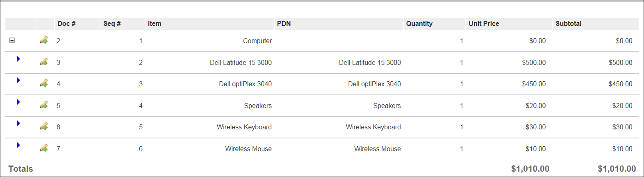Edit the Wireless Keyboard line item
The image size is (644, 177).
pos(44,126)
